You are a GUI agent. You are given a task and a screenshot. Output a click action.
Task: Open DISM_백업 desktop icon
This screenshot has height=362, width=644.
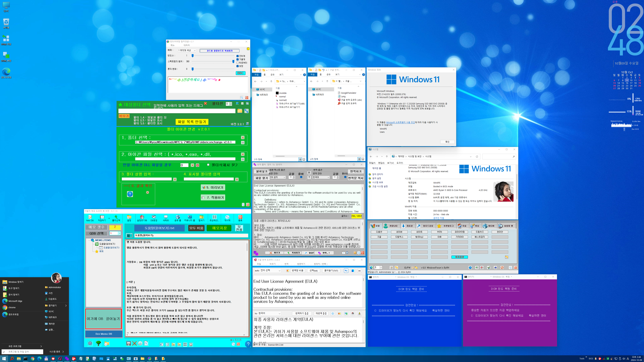6,40
